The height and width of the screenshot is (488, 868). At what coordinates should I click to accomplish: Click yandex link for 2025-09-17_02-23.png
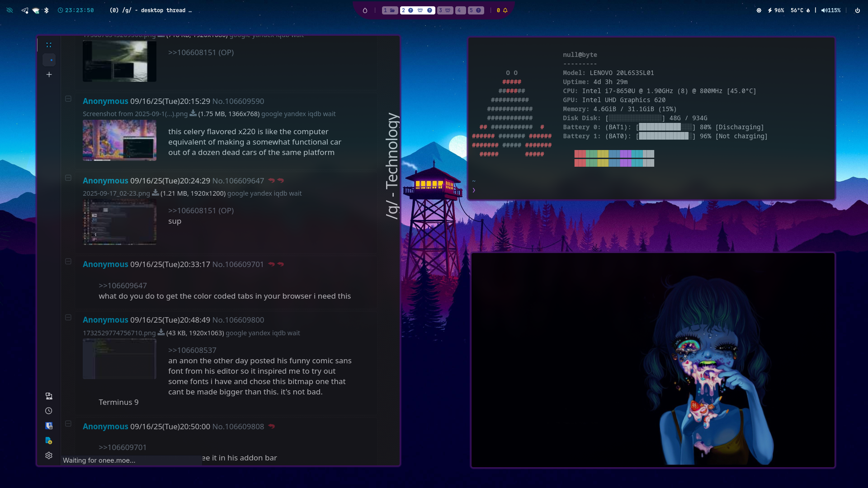coord(261,193)
